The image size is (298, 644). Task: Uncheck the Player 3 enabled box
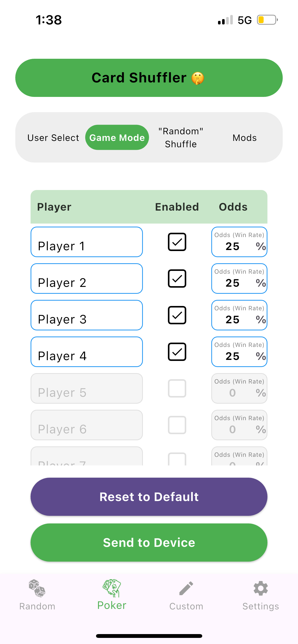177,315
